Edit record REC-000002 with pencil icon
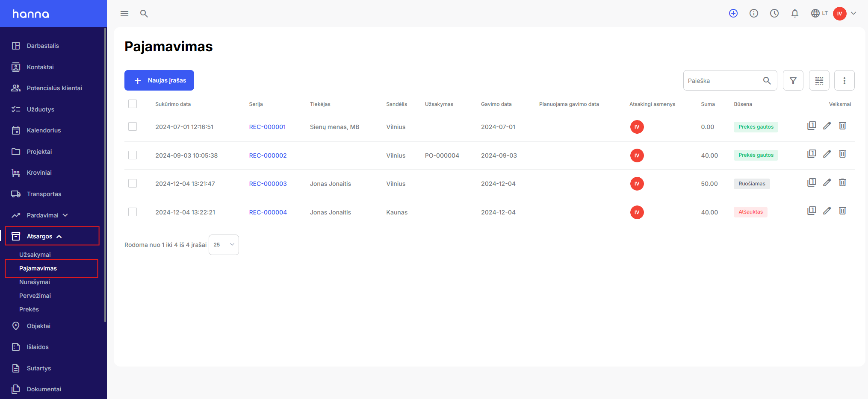This screenshot has width=868, height=399. (x=827, y=154)
